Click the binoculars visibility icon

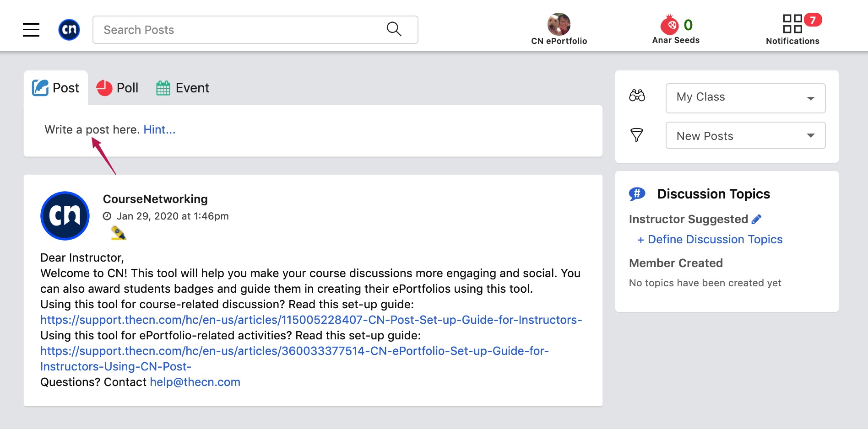point(637,96)
